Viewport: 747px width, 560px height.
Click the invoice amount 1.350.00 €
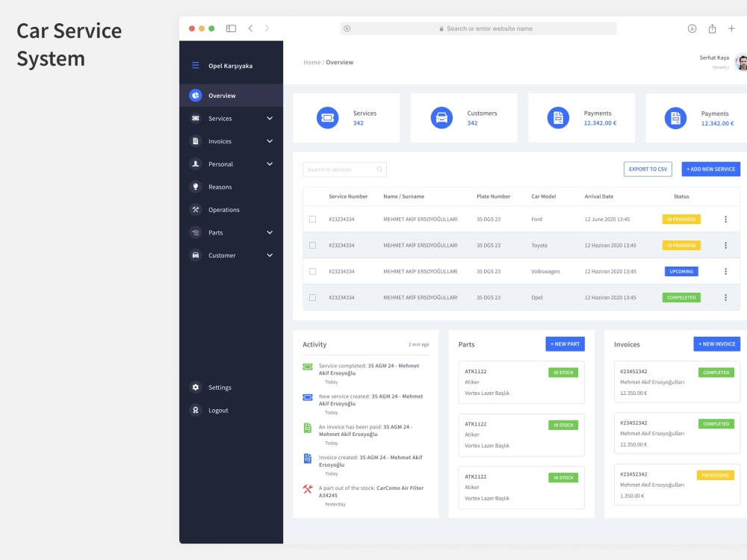632,496
